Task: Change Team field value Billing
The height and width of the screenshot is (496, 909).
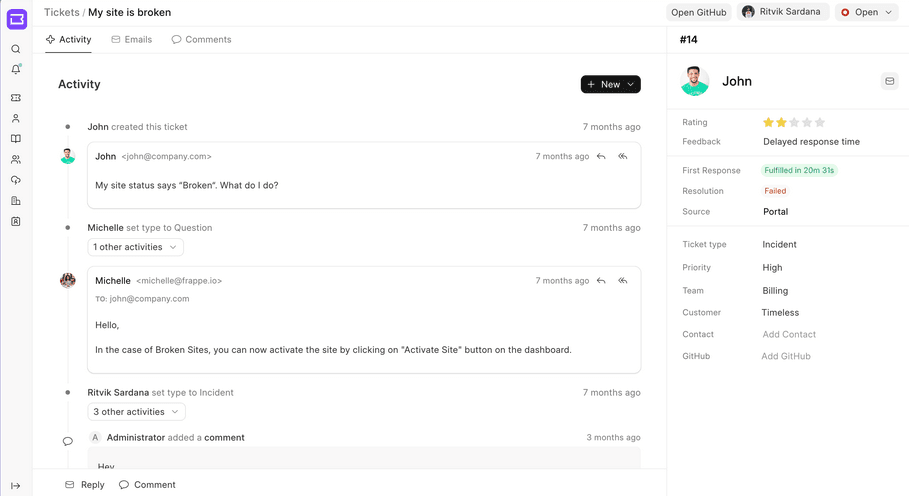Action: click(x=775, y=291)
